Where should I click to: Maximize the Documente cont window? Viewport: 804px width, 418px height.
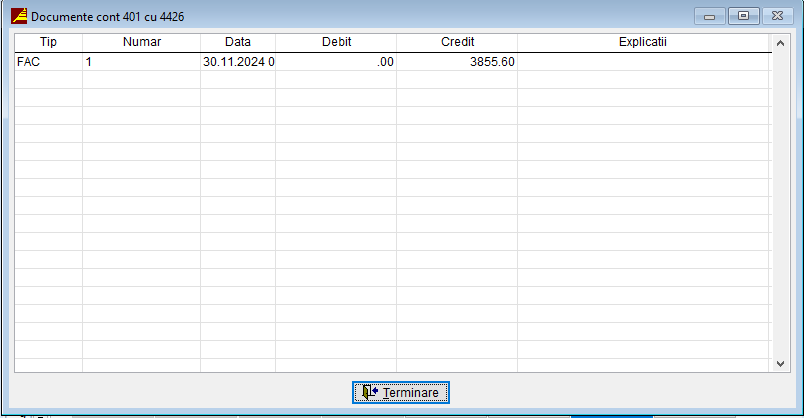click(x=742, y=16)
